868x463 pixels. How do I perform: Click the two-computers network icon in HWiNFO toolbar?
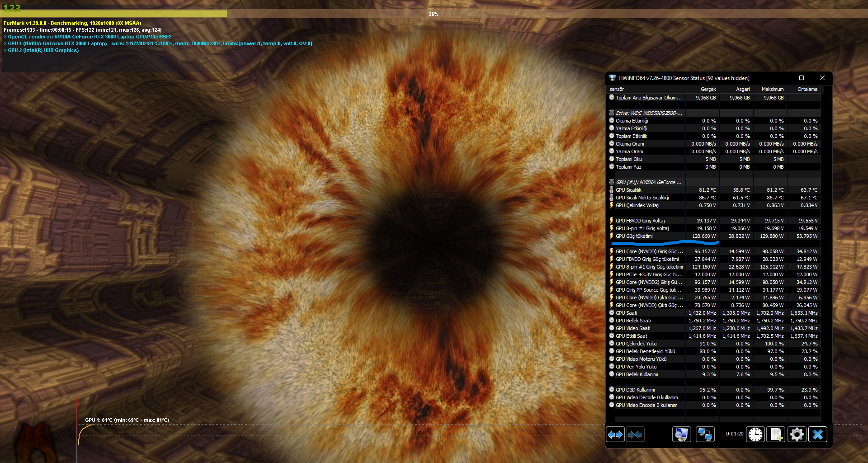pyautogui.click(x=705, y=435)
